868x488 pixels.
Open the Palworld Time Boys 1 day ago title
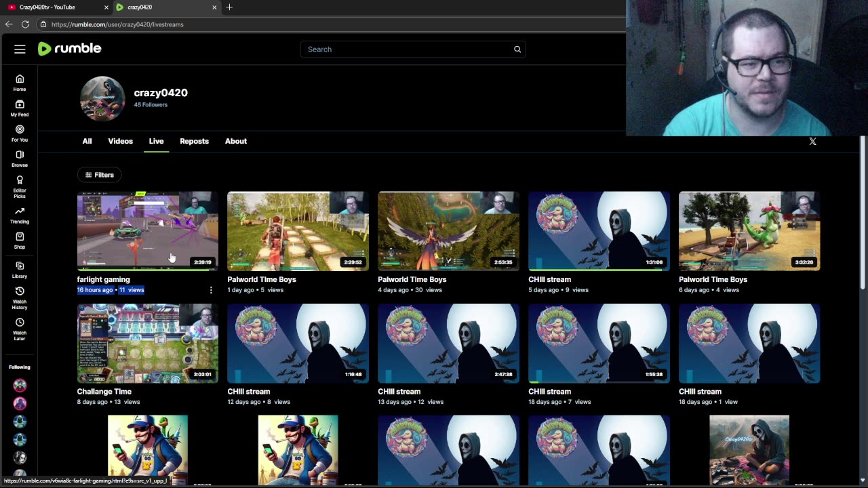coord(262,279)
